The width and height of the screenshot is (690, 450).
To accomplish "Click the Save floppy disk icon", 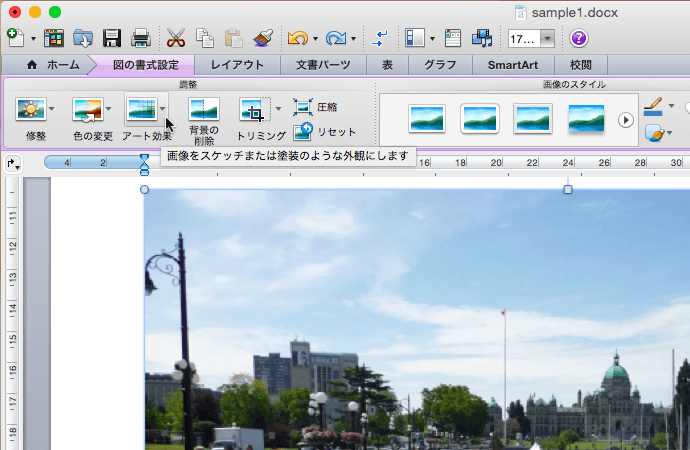I will tap(112, 39).
